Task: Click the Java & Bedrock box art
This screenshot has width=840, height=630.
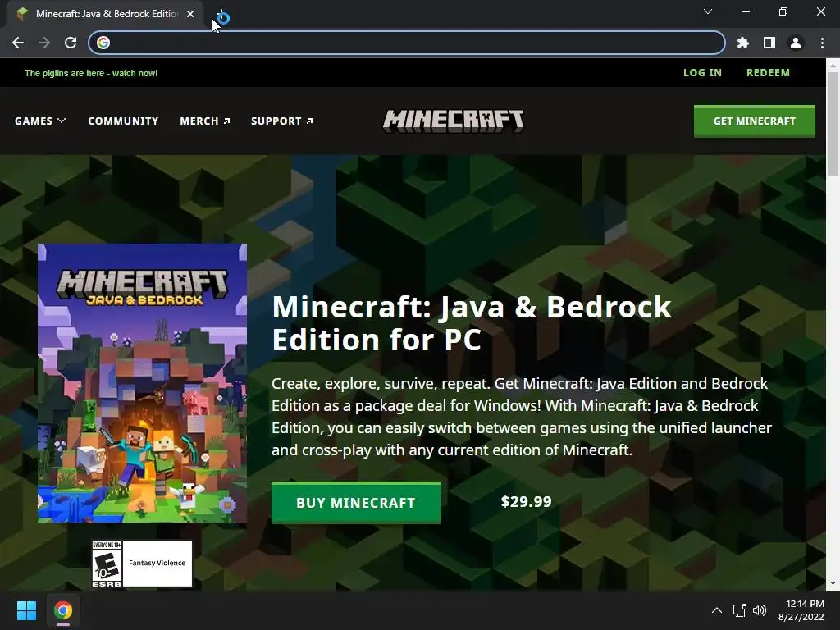Action: (x=142, y=383)
